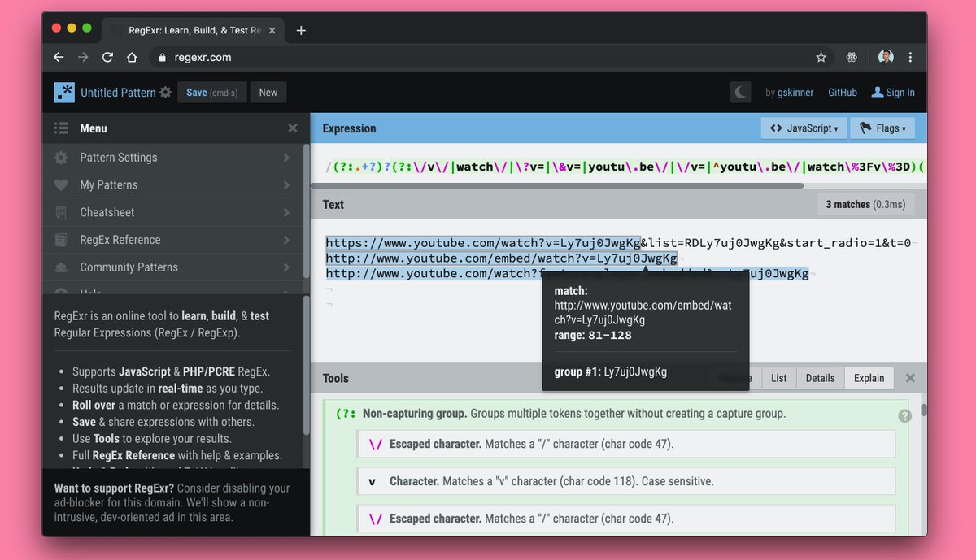976x560 pixels.
Task: Click the 3 matches count badge
Action: [x=865, y=205]
